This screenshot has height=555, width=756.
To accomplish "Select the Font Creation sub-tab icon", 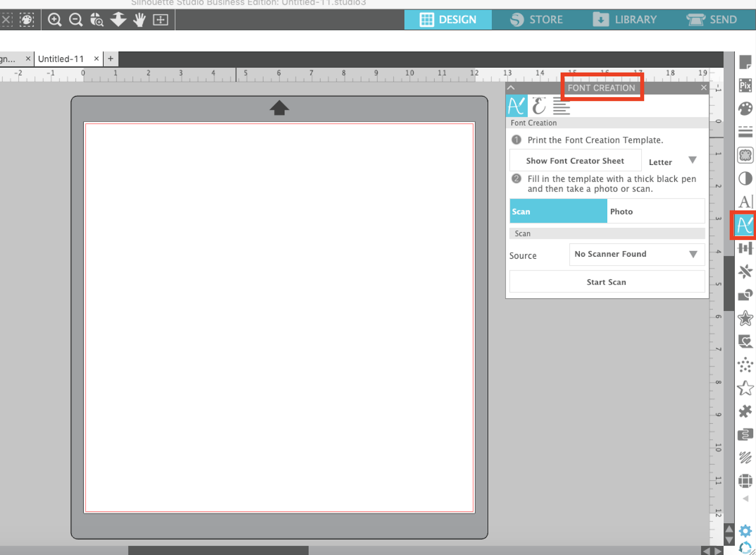I will click(516, 106).
